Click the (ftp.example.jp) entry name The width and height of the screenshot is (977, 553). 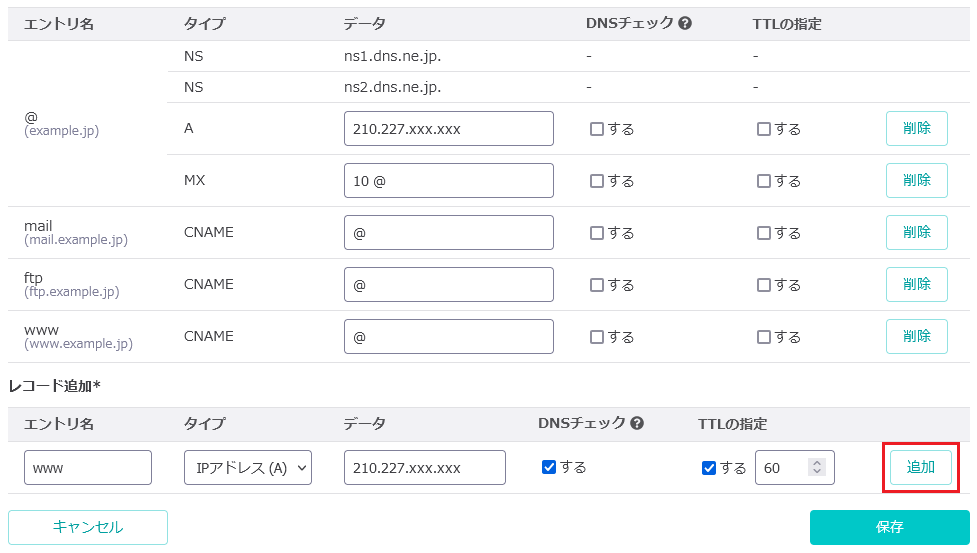(x=72, y=291)
